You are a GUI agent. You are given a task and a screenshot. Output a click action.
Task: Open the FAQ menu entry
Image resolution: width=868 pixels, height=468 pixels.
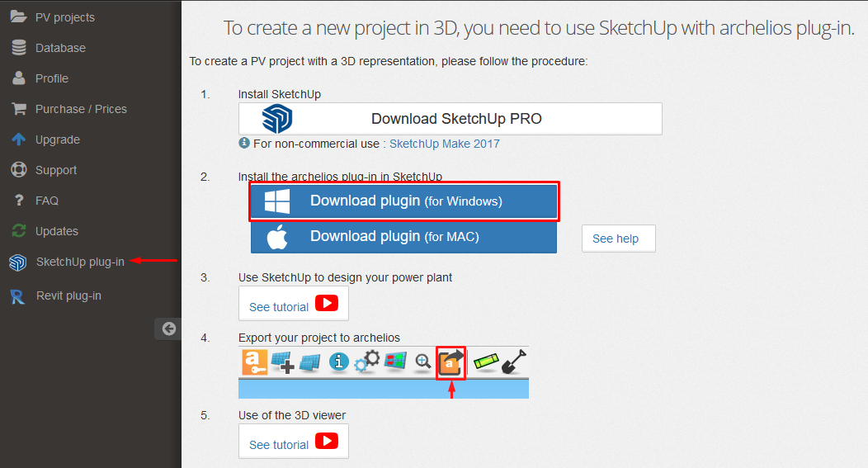tap(47, 201)
